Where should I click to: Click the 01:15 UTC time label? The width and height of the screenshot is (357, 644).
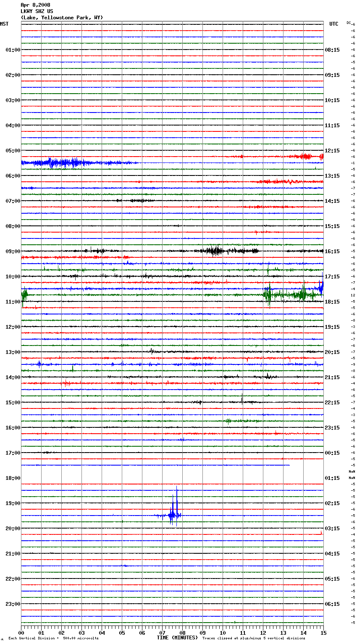pos(332,478)
